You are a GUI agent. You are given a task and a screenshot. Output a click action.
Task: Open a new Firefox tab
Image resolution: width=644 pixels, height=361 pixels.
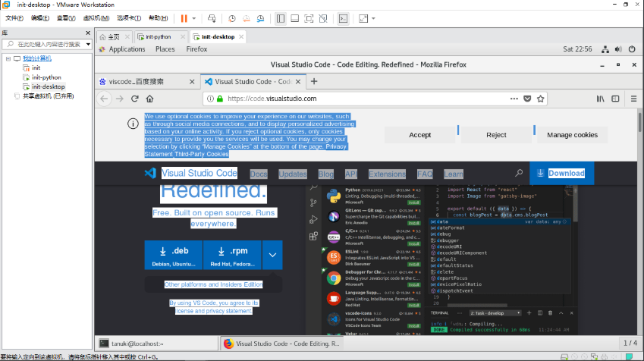(x=314, y=81)
